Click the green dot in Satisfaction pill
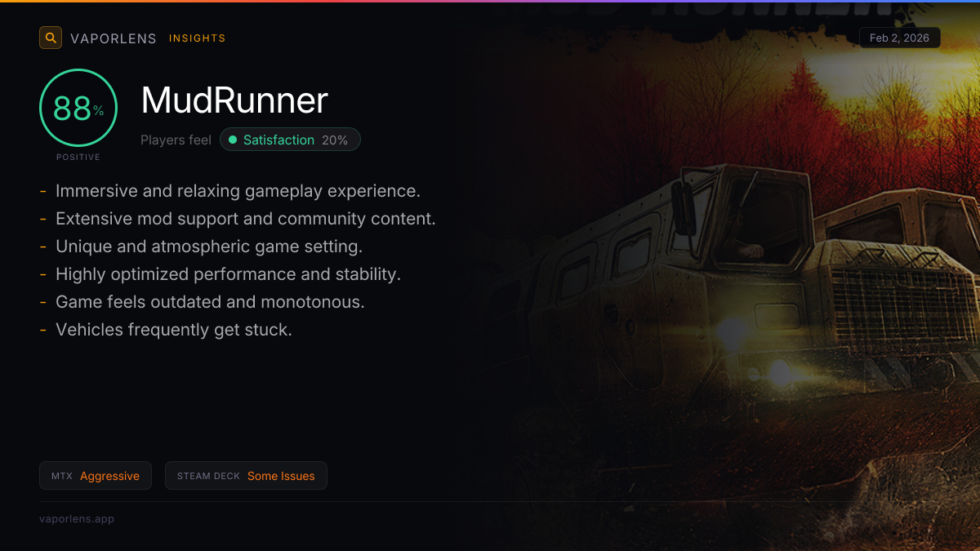The height and width of the screenshot is (551, 980). (233, 140)
